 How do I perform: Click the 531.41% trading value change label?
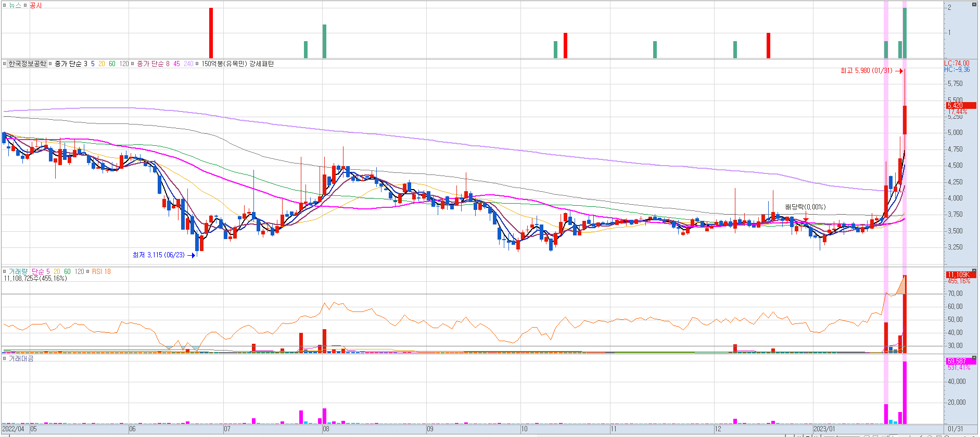pos(959,368)
